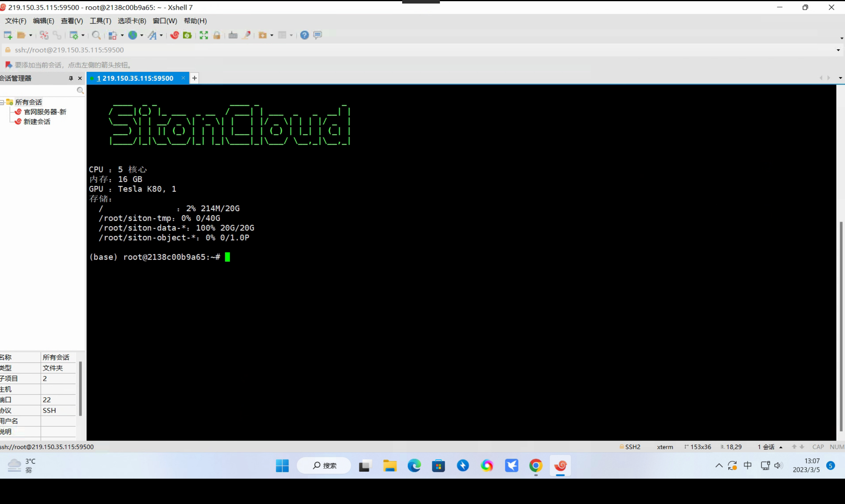Click the tile layout grid icon
This screenshot has height=504, width=845.
coord(282,35)
